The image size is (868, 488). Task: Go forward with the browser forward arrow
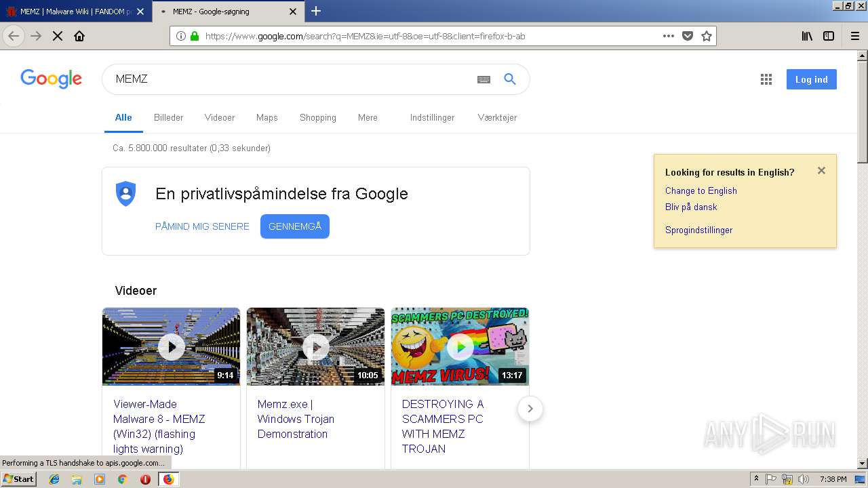click(x=36, y=36)
